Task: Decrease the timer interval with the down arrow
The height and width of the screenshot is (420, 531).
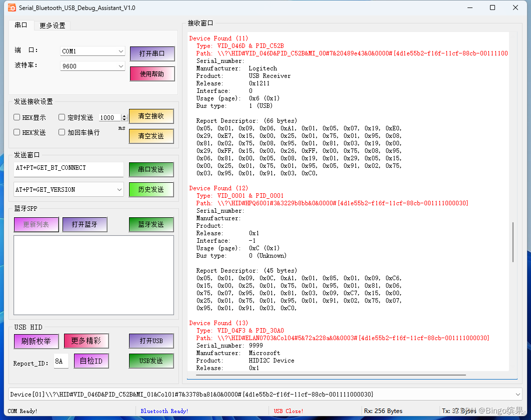Action: pos(124,119)
